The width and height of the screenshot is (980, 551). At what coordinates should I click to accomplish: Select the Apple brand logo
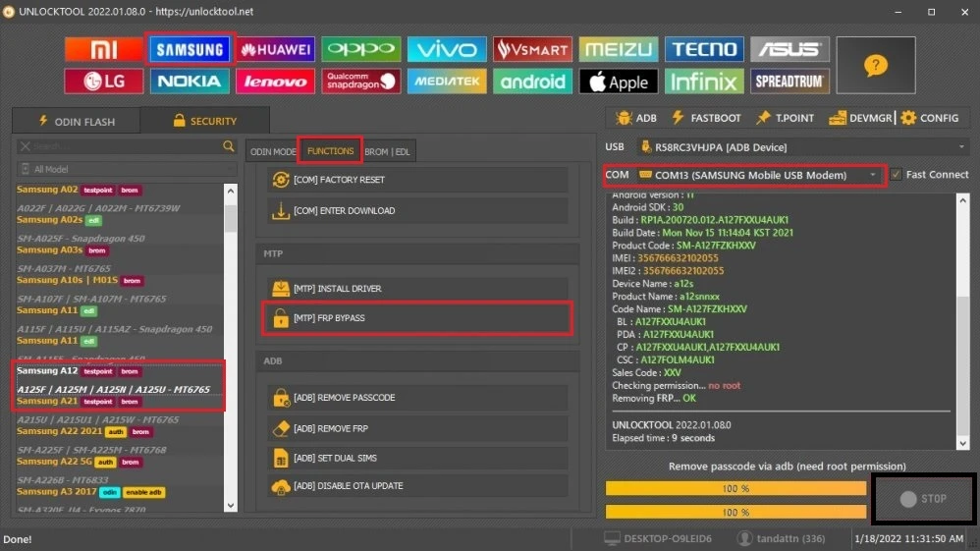[x=618, y=82]
